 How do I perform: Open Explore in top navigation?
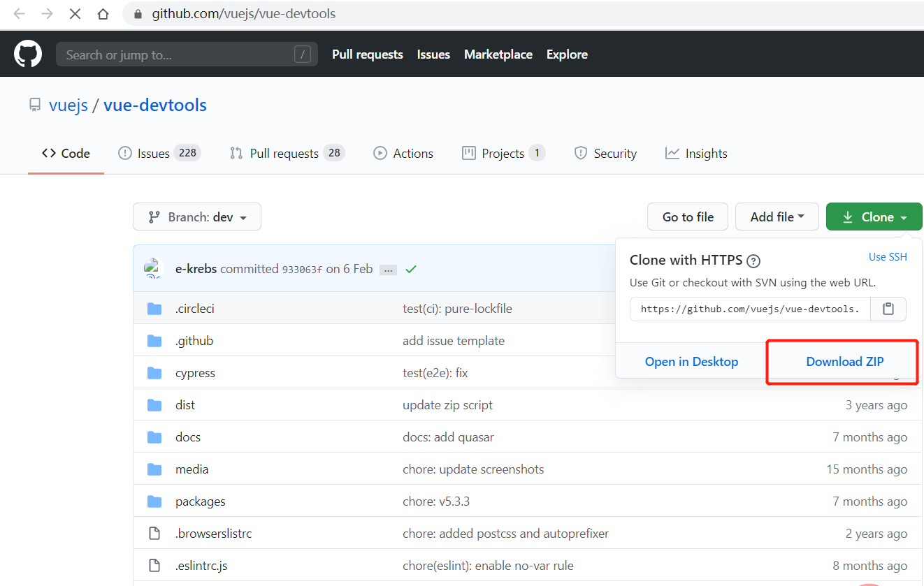(x=567, y=54)
